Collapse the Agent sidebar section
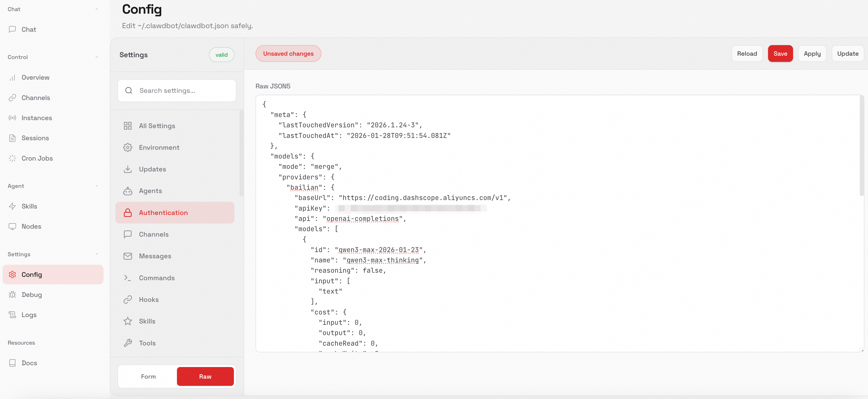The image size is (868, 399). [x=97, y=186]
